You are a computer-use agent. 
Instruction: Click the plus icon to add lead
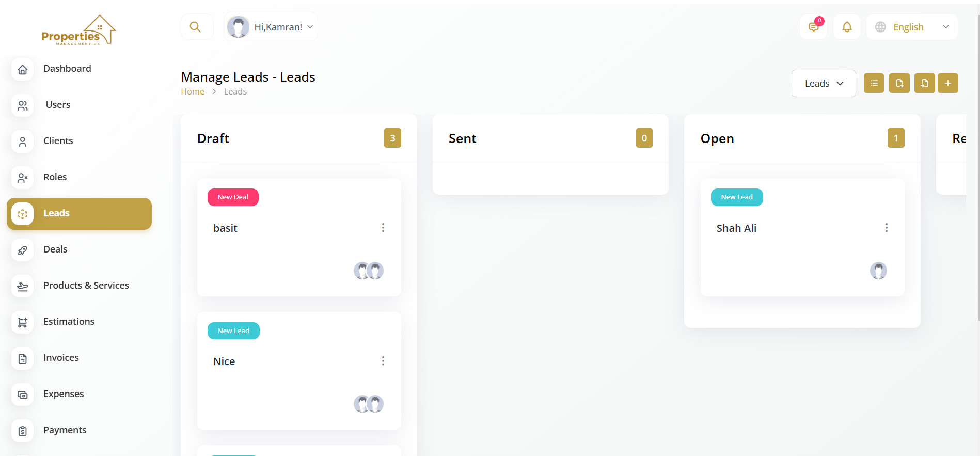948,83
